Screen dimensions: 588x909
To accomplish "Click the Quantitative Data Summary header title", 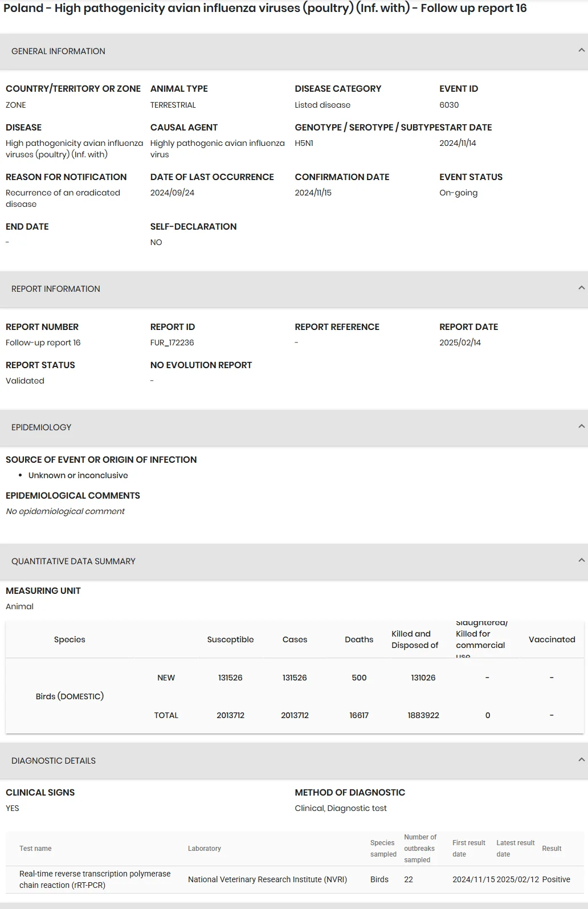I will click(73, 561).
